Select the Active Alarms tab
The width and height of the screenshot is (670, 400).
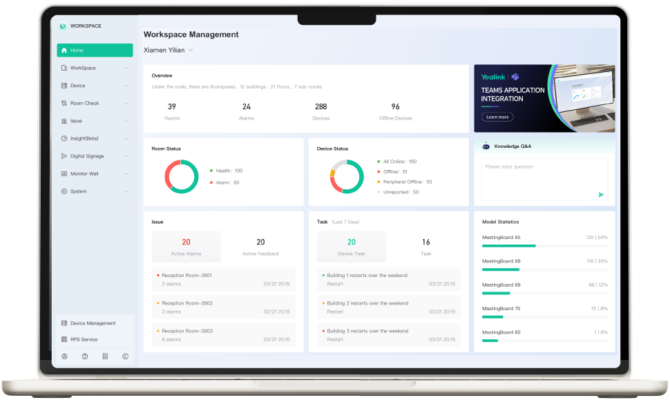186,247
